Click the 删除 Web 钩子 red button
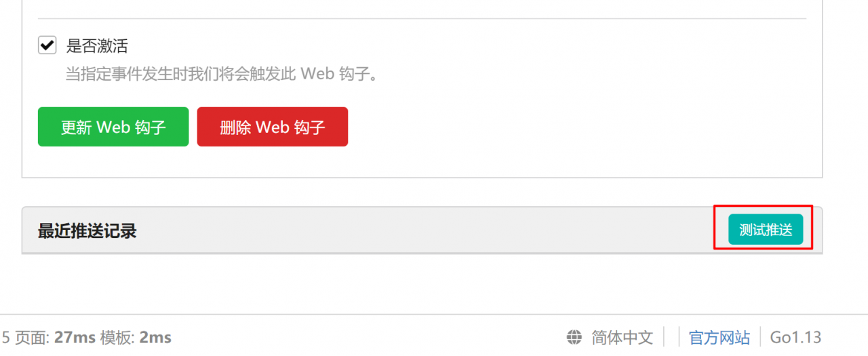Viewport: 868px width, 356px height. (273, 127)
